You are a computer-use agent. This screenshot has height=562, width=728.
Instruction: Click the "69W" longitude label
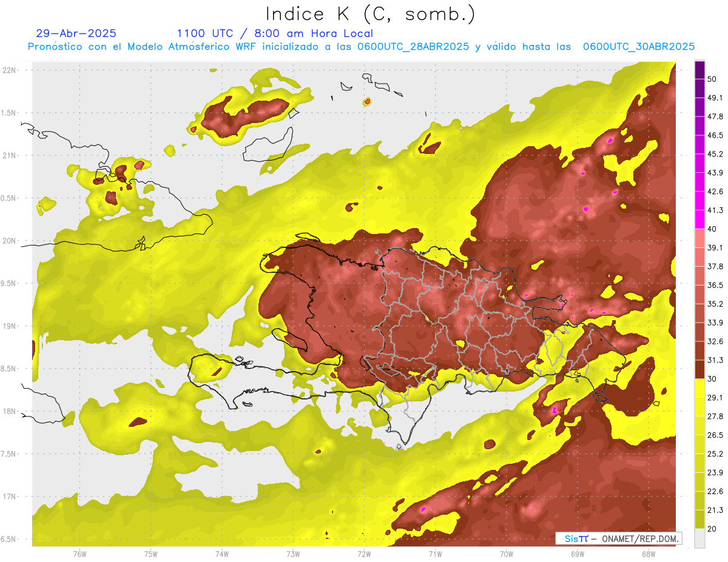point(577,554)
